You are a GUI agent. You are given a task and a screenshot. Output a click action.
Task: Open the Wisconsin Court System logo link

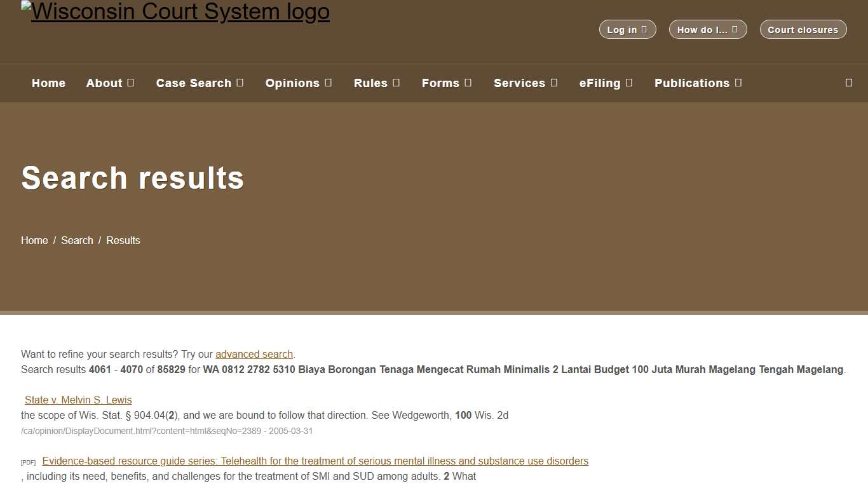pyautogui.click(x=175, y=11)
